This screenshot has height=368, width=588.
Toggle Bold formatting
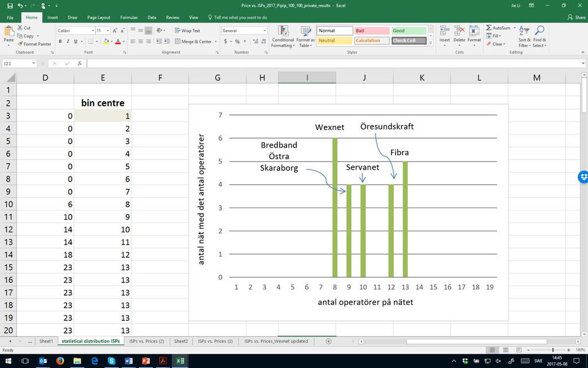point(60,41)
